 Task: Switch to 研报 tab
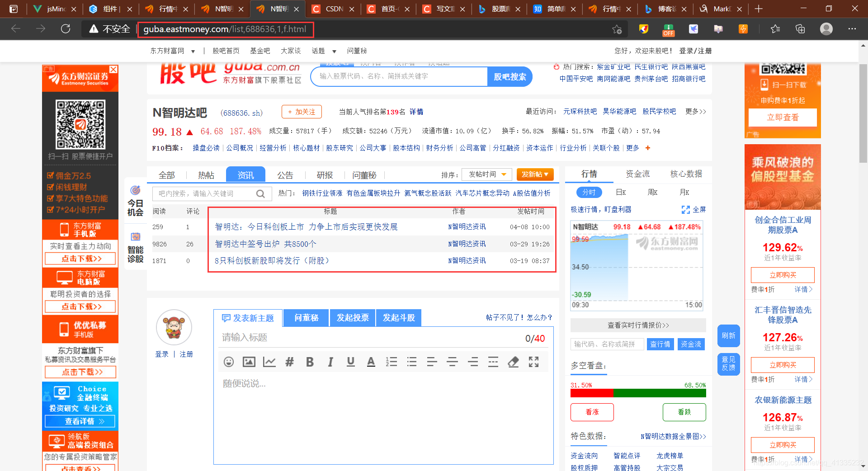(325, 175)
